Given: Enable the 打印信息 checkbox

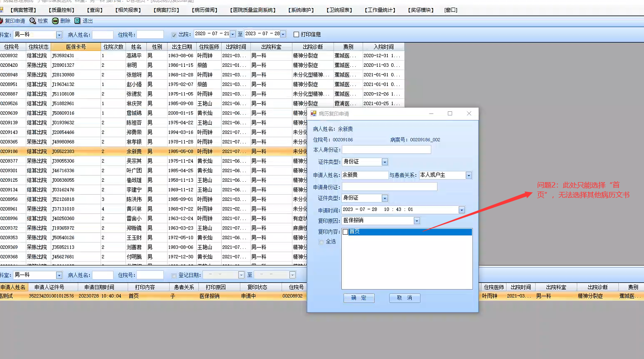Looking at the screenshot, I should pos(296,34).
